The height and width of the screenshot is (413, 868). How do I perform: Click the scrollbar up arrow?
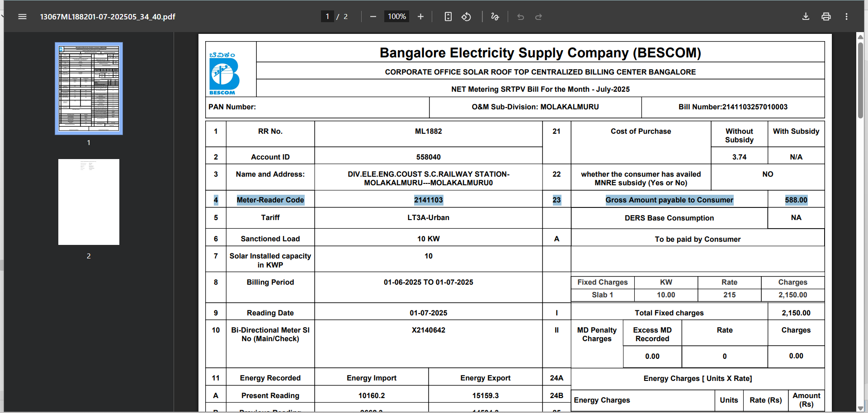click(x=861, y=37)
